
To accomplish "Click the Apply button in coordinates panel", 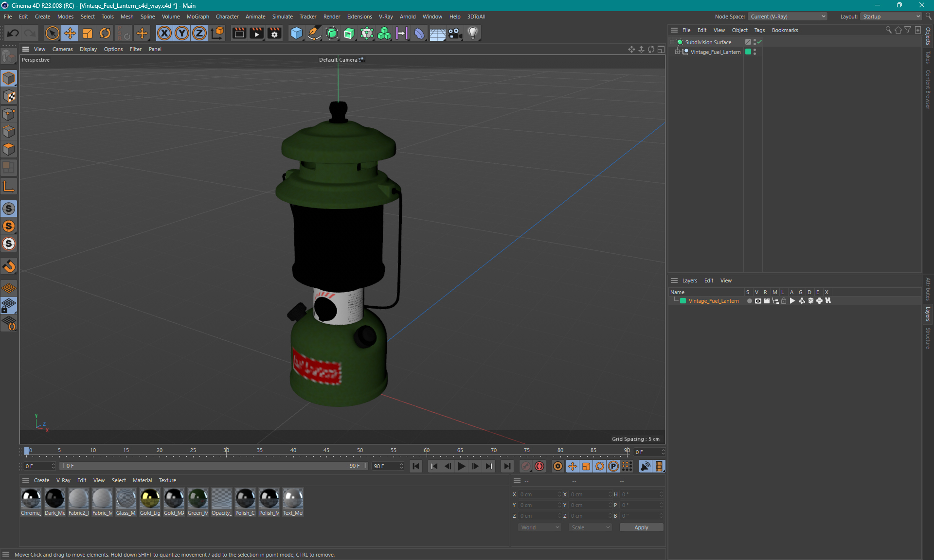I will pos(639,526).
